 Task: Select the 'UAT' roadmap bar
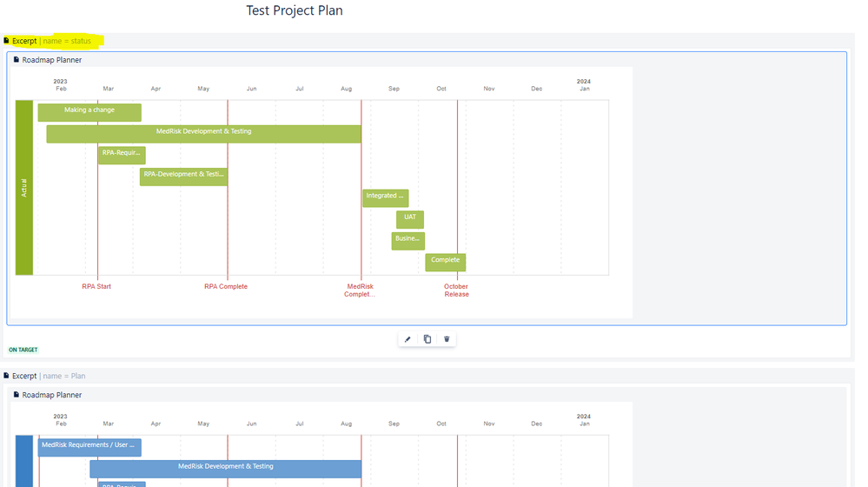point(409,219)
